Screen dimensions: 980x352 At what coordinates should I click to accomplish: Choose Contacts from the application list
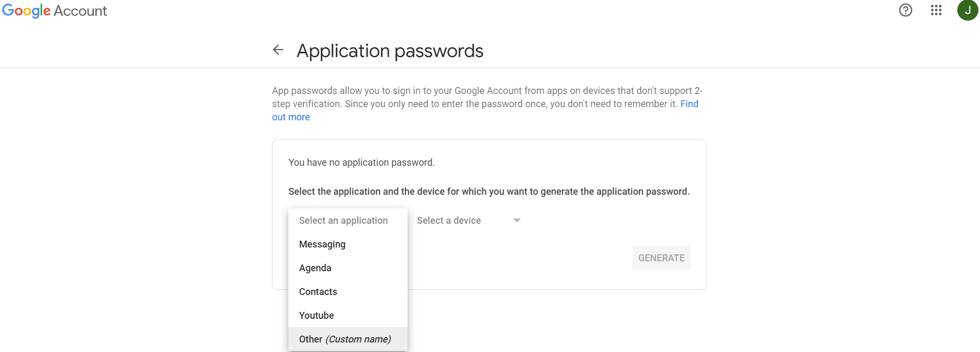[348, 292]
